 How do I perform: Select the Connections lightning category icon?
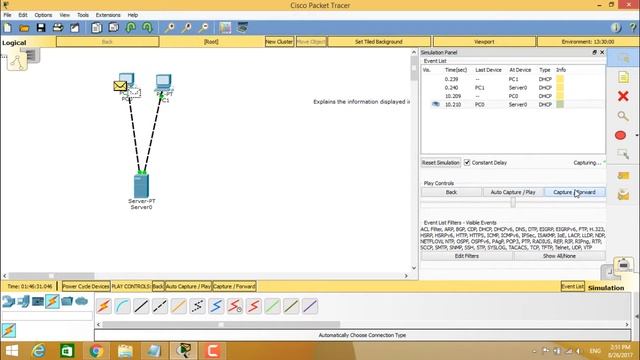coord(52,302)
